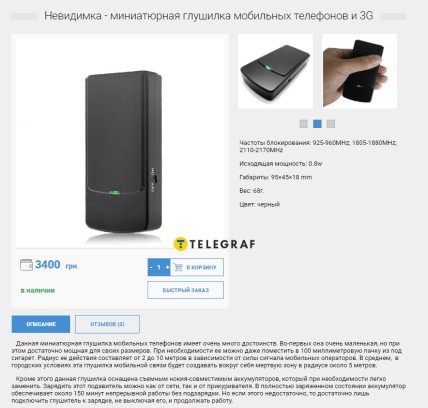Click the main jammer product image
This screenshot has height=408, width=428.
click(120, 143)
